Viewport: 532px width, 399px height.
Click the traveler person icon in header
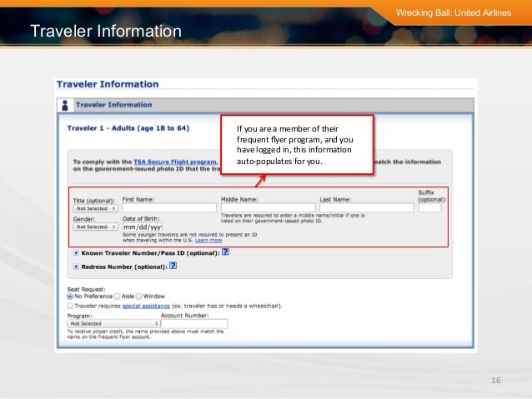coord(65,106)
